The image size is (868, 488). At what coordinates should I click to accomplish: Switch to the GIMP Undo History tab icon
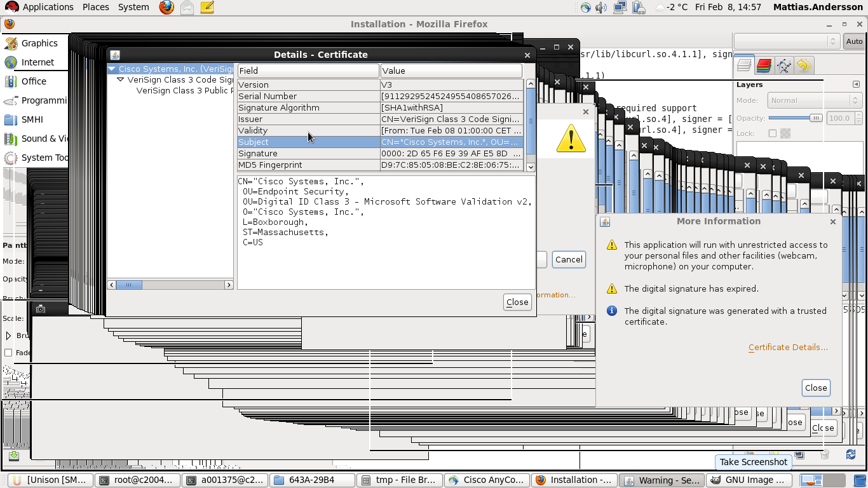[x=804, y=65]
